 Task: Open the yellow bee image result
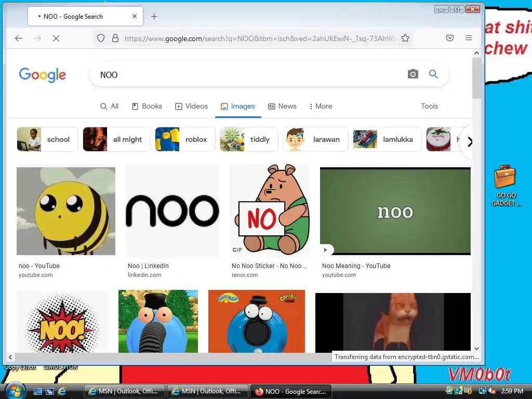[66, 211]
